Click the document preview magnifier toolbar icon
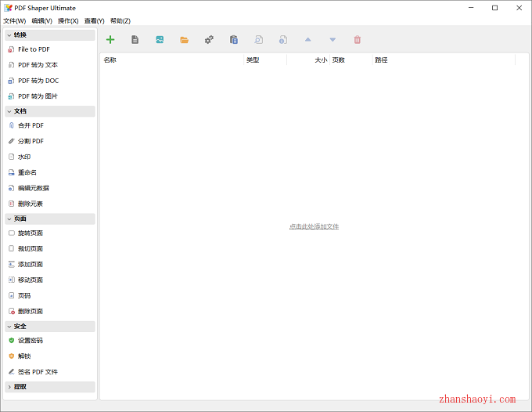This screenshot has height=412, width=532. click(258, 40)
